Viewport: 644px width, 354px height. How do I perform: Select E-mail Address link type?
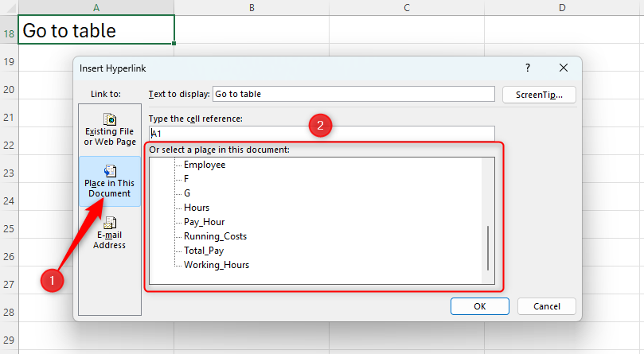click(110, 232)
